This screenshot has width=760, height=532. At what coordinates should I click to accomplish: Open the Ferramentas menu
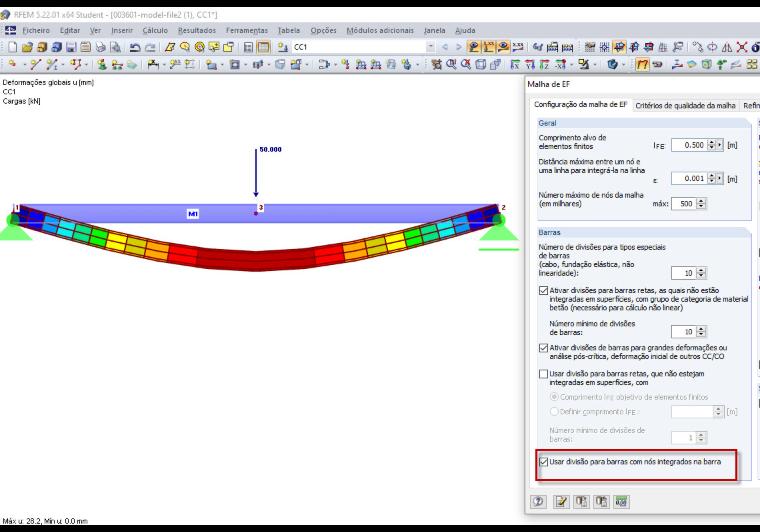tap(247, 31)
